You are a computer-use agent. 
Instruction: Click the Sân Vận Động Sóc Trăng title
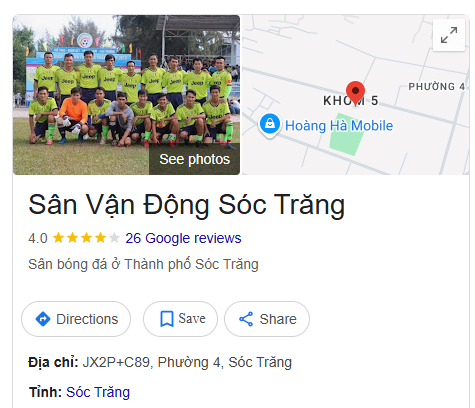tap(187, 205)
